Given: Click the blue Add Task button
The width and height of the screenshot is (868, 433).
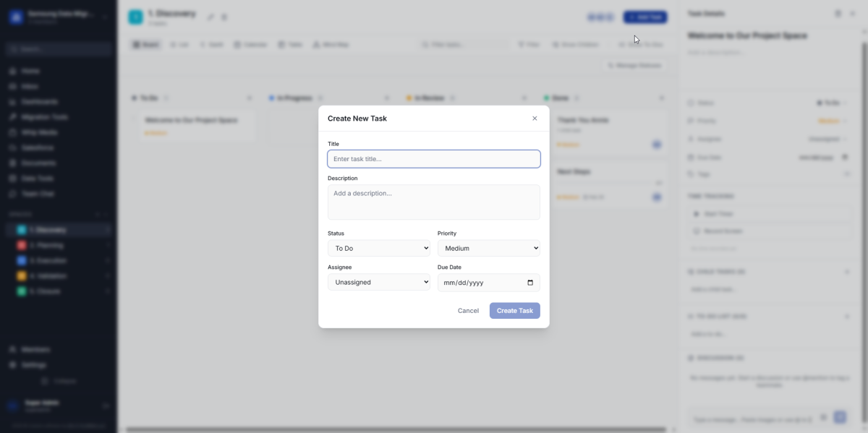Looking at the screenshot, I should point(644,17).
